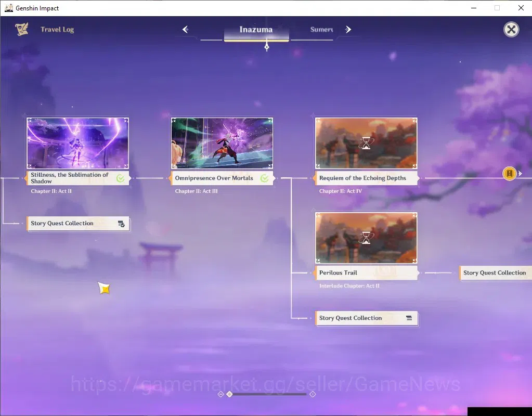Select the Inazuma region tab
Viewport: 532px width, 416px height.
tap(256, 30)
